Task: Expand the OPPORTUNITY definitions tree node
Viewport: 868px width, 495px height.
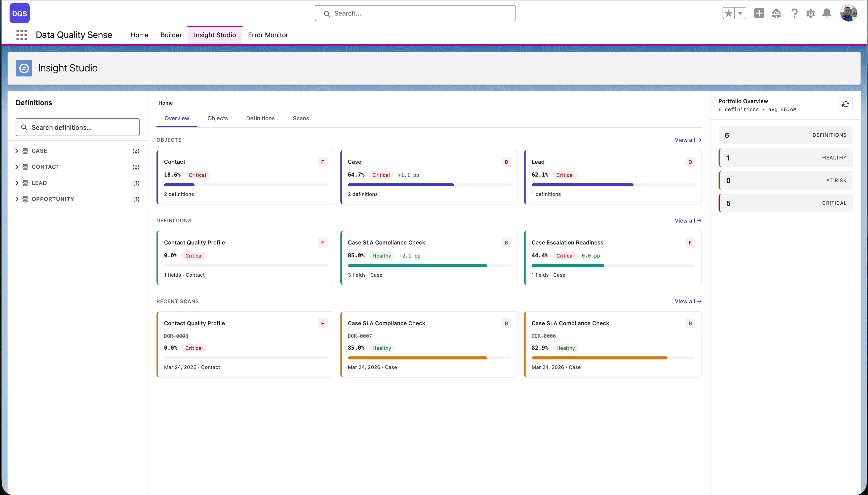Action: [x=17, y=199]
